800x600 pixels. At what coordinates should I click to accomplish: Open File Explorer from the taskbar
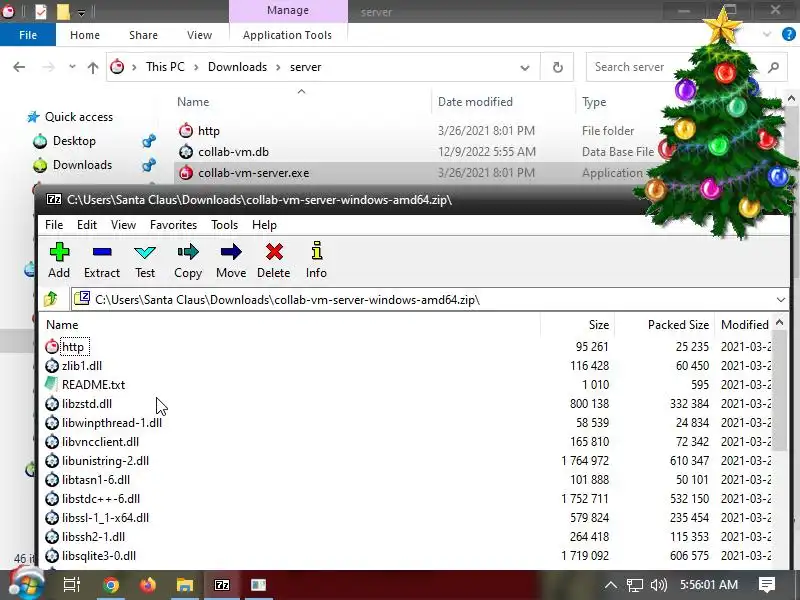(185, 585)
